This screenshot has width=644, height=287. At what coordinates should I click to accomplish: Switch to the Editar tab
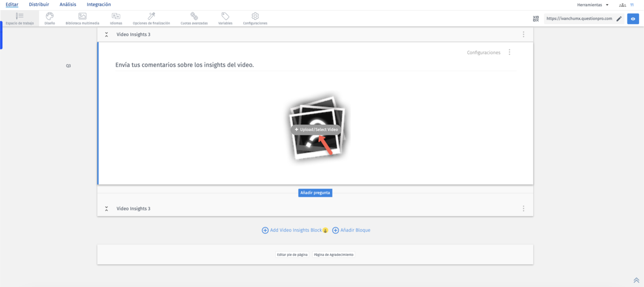[x=12, y=4]
